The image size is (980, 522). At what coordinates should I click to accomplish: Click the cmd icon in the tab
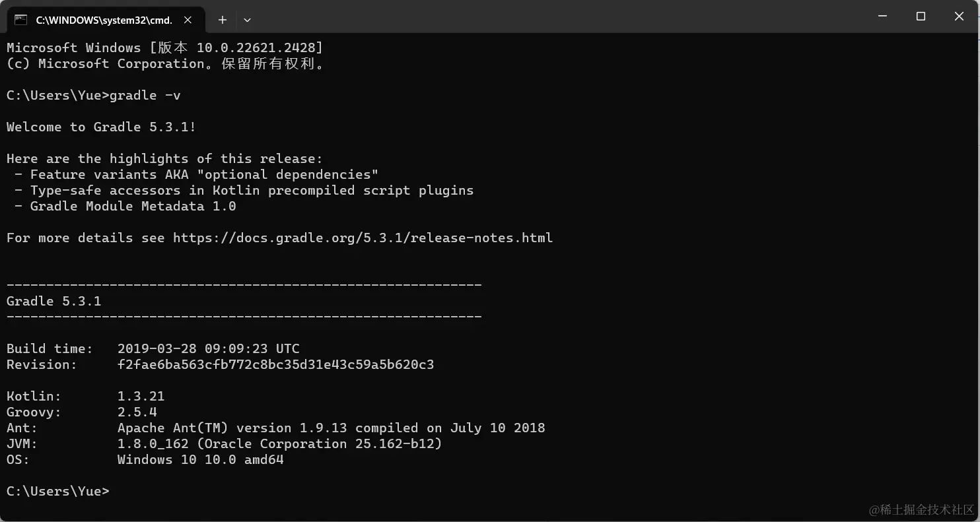tap(21, 20)
